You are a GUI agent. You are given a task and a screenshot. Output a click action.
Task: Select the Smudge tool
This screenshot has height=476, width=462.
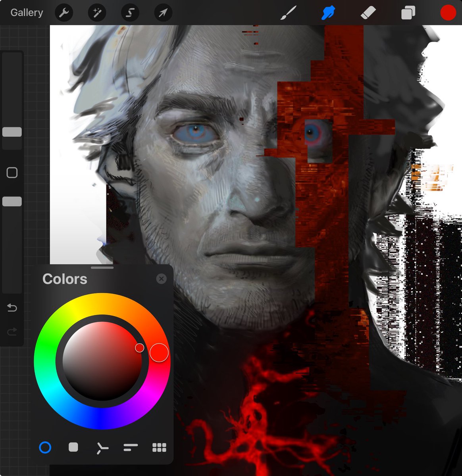pos(329,12)
